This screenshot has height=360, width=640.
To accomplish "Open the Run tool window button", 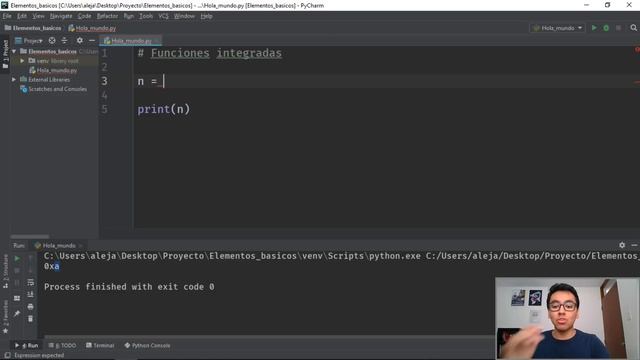I will click(27, 345).
